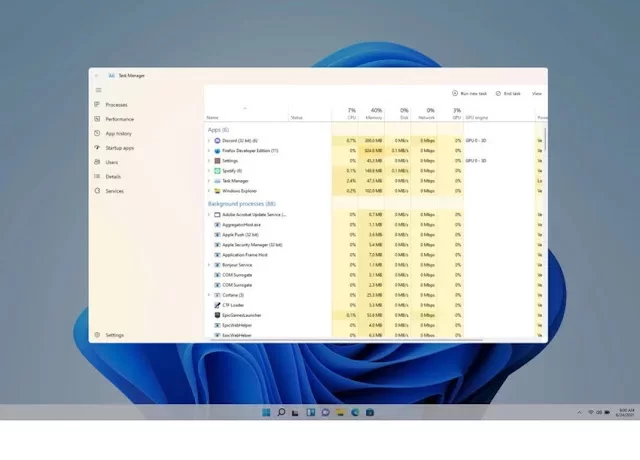Click the Adobe Acrobat Update Service icon
The image size is (640, 460).
(217, 215)
